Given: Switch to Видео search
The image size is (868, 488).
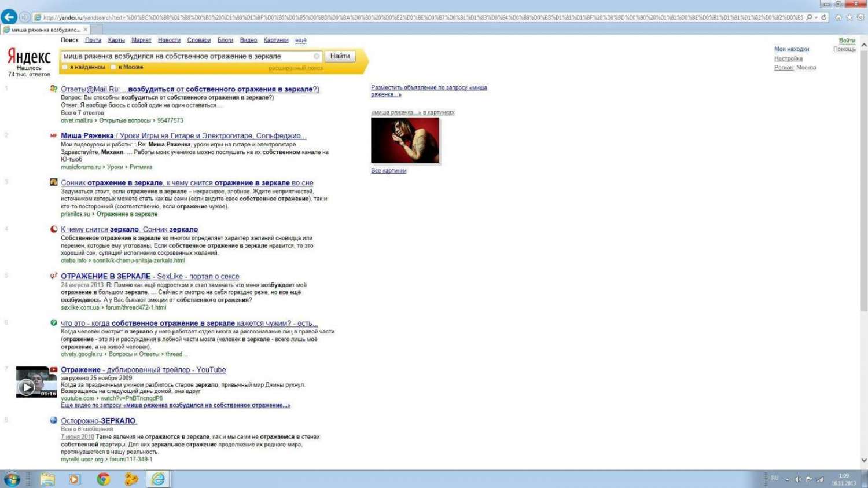Looking at the screenshot, I should point(248,40).
